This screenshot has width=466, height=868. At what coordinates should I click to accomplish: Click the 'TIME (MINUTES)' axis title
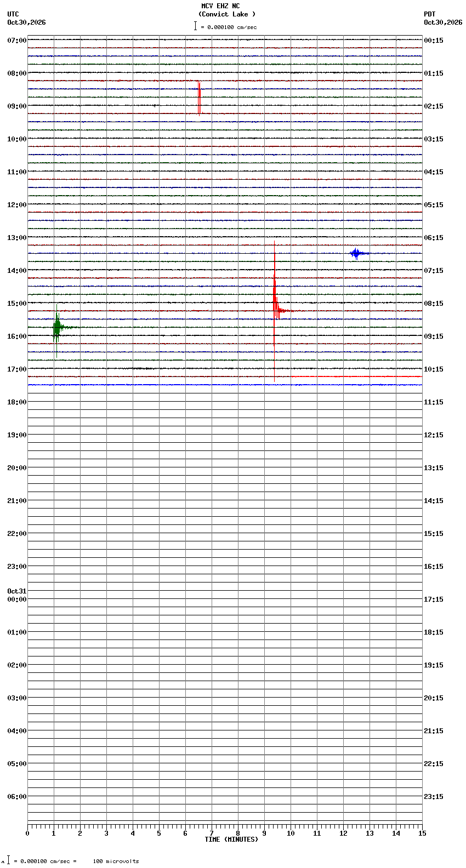231,840
